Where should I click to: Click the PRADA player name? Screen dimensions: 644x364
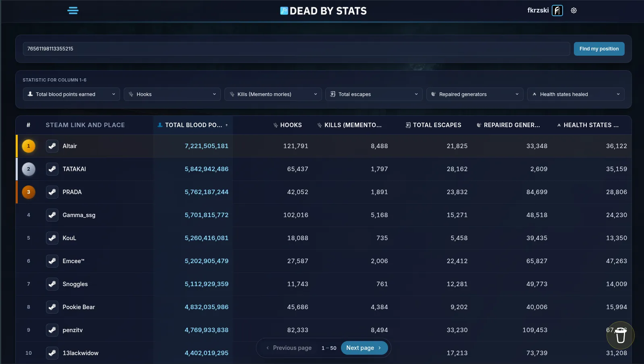coord(72,192)
